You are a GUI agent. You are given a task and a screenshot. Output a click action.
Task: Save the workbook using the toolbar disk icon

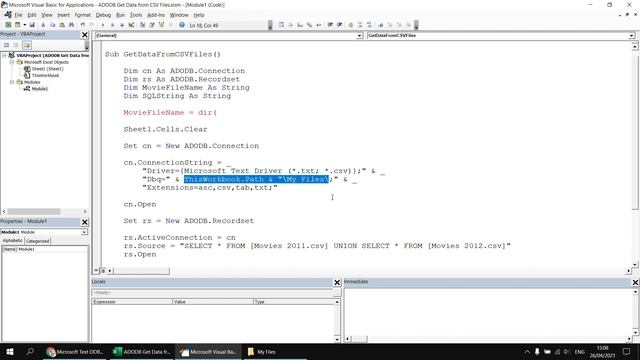click(x=32, y=25)
